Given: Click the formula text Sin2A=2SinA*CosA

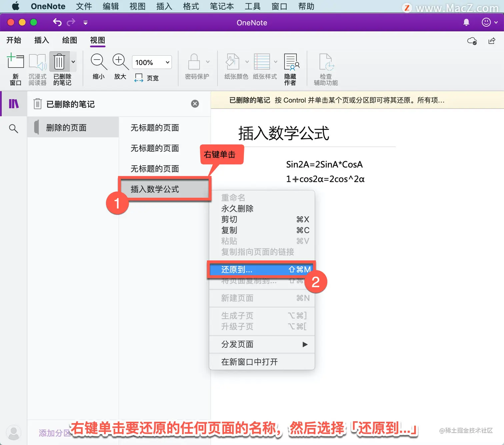Looking at the screenshot, I should click(x=324, y=164).
